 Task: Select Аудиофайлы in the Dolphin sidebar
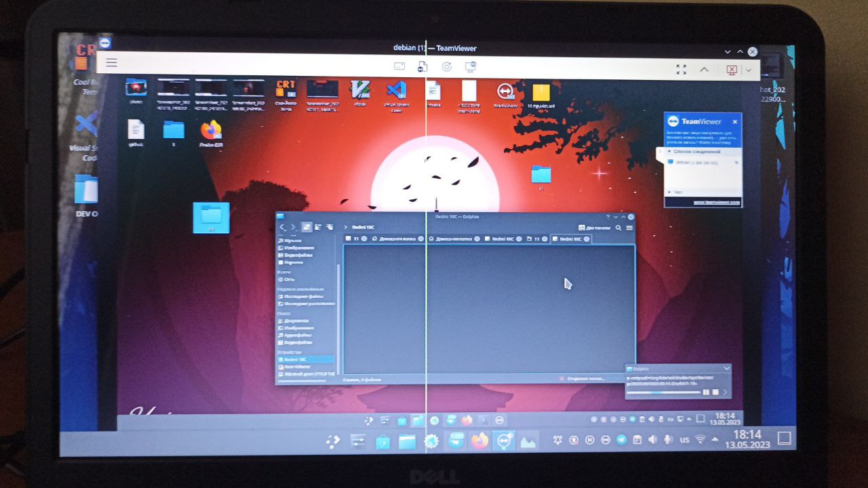pos(296,335)
